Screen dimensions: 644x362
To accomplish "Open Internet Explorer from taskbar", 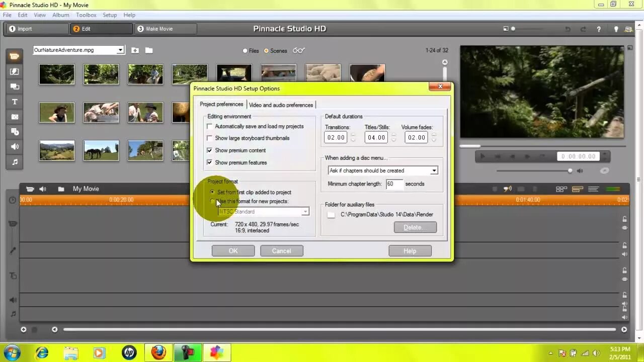I will (x=42, y=352).
